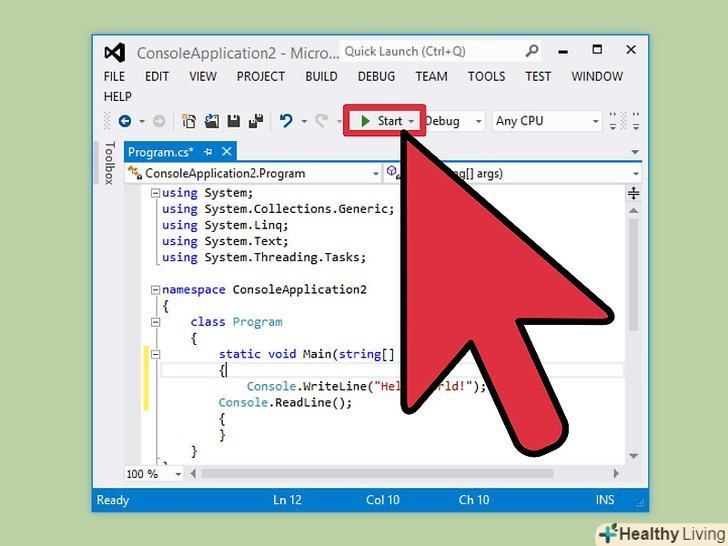Open the Start button dropdown arrow
Viewport: 728px width, 546px height.
[x=411, y=122]
